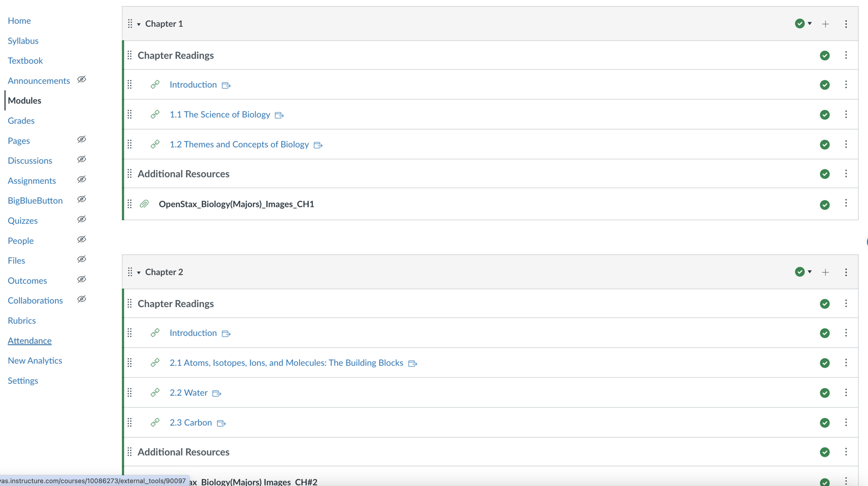Toggle publish for 1.1 The Science of Biology
The height and width of the screenshot is (486, 868).
tap(825, 115)
